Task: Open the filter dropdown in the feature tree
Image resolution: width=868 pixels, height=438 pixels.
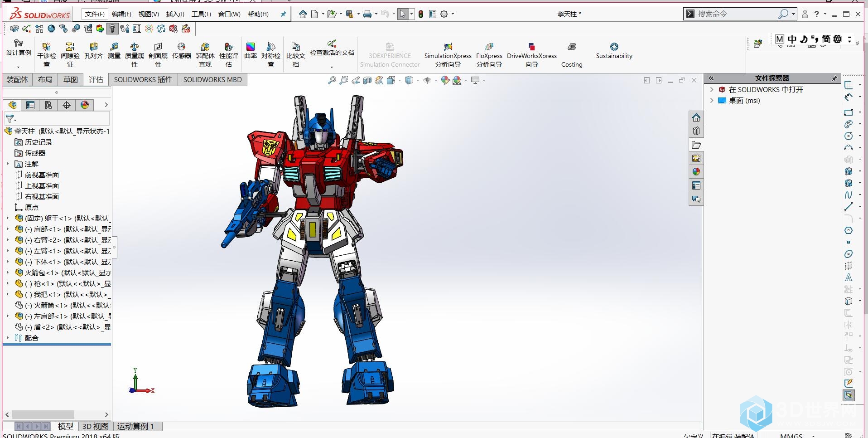Action: coord(11,119)
